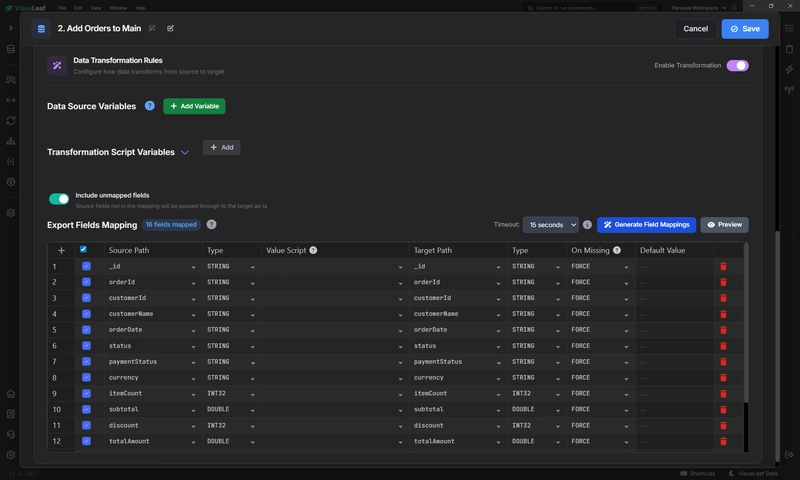Viewport: 800px width, 480px height.
Task: Click the '16 fields mapped' badge
Action: (171, 224)
